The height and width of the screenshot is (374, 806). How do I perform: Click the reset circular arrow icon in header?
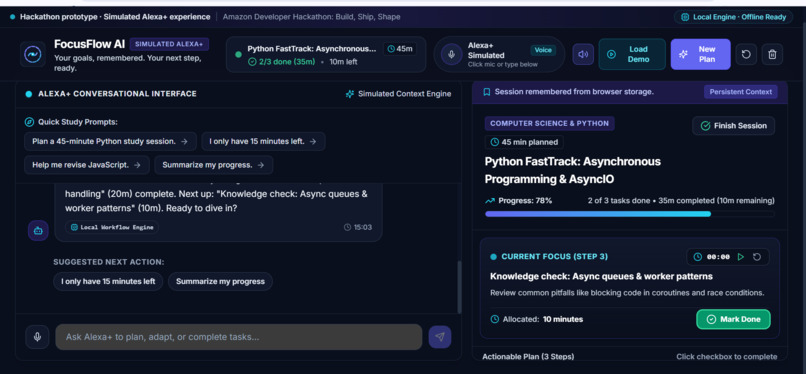click(746, 54)
